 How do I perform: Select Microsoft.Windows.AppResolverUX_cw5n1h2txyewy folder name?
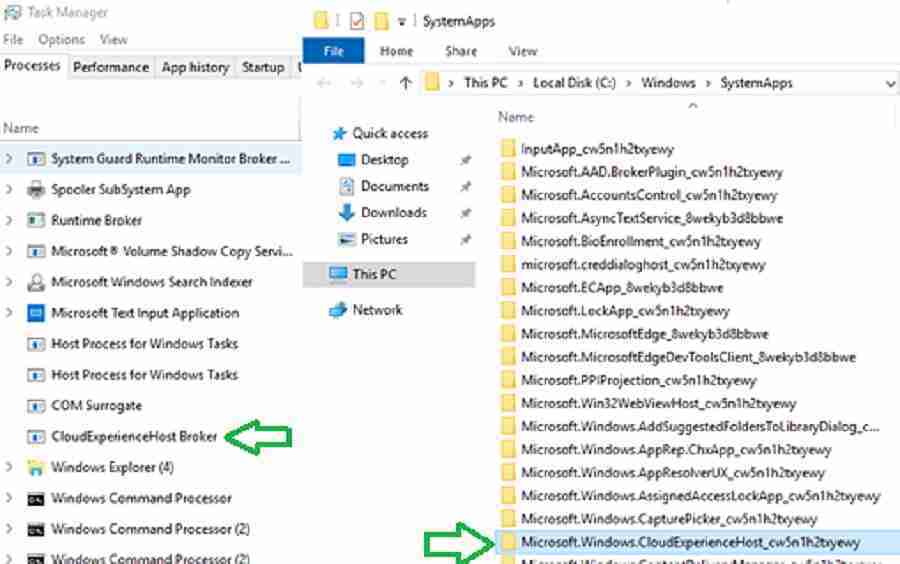click(673, 473)
